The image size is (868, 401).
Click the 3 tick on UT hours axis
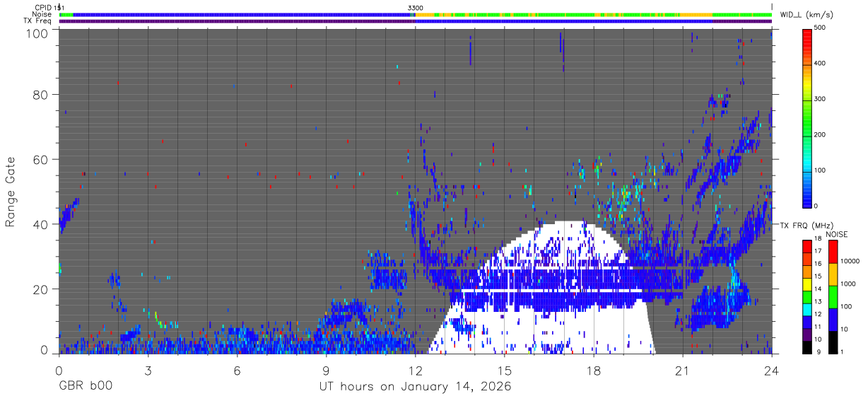click(x=148, y=370)
